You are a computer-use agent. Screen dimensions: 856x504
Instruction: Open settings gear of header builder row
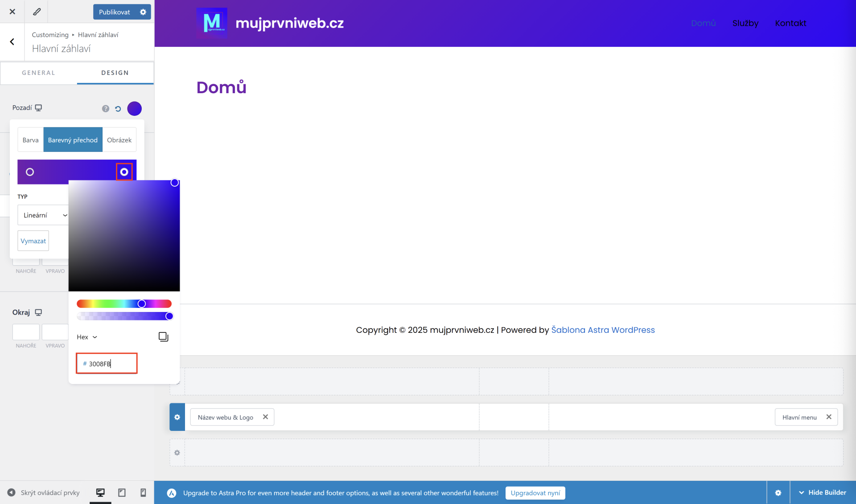[x=177, y=417]
